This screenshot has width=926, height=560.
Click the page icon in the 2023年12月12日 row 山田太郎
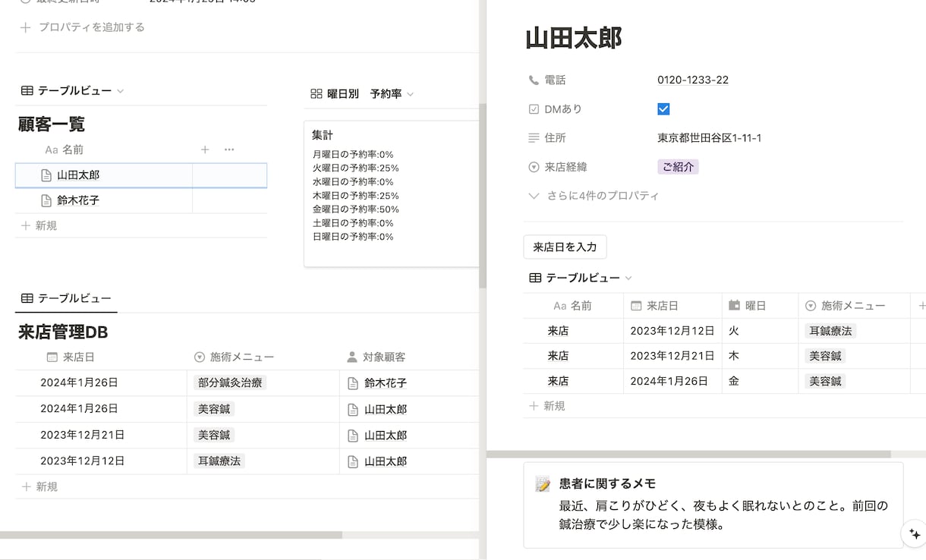[352, 461]
